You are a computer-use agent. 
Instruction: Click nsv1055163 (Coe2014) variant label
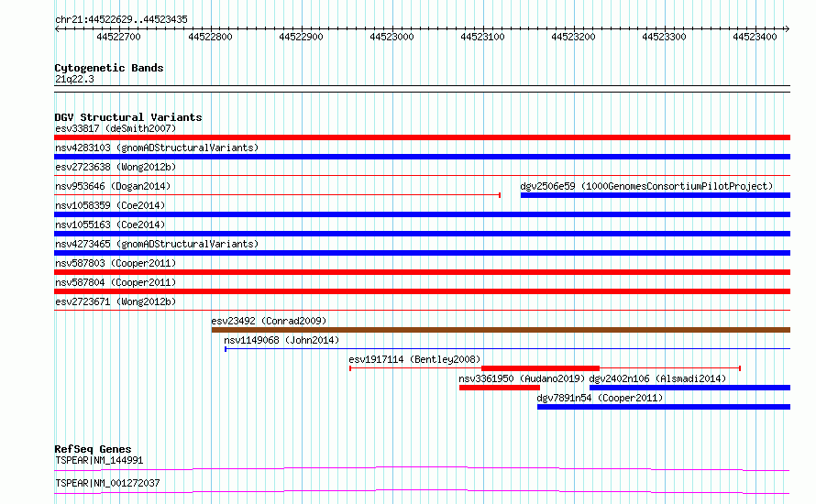[x=110, y=225]
